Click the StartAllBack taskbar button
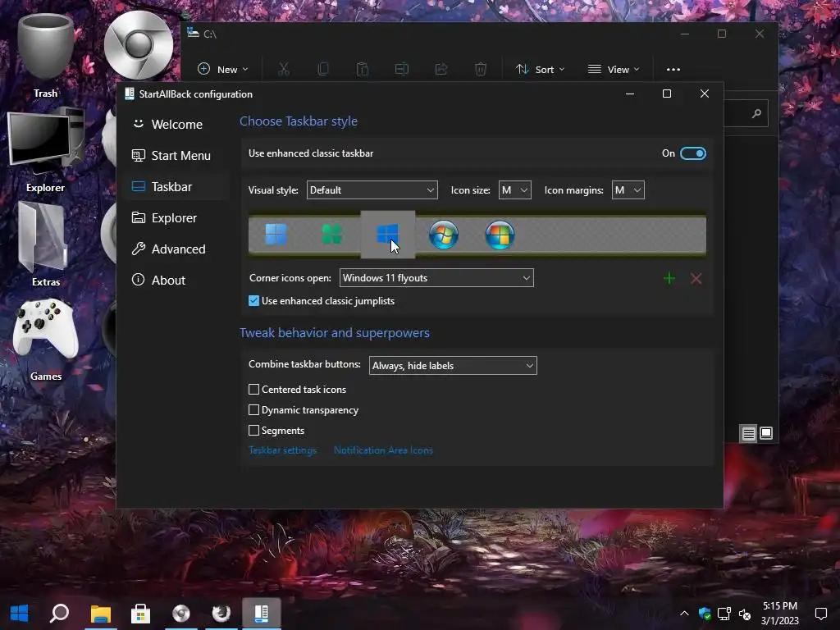840x630 pixels. (x=262, y=614)
